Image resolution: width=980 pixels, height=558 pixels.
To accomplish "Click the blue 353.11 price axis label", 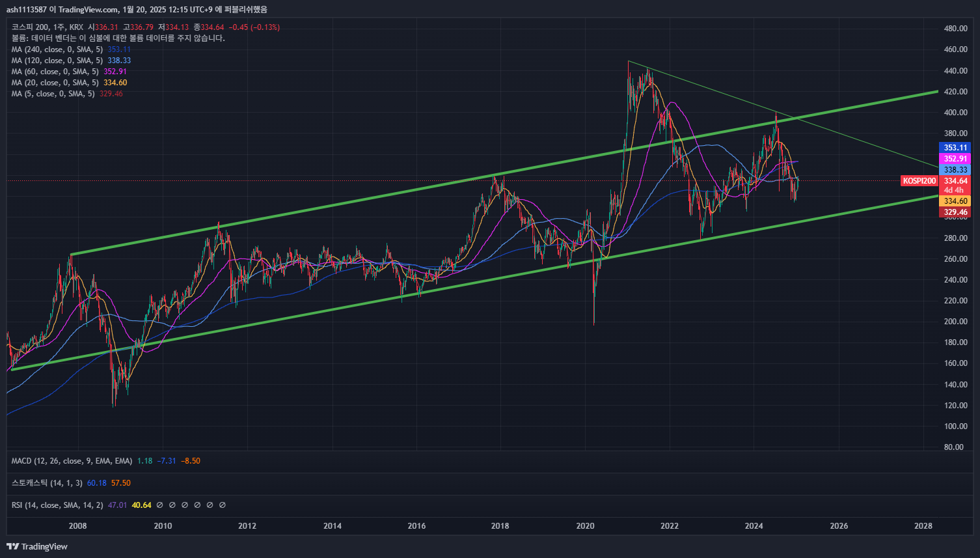I will [x=955, y=148].
